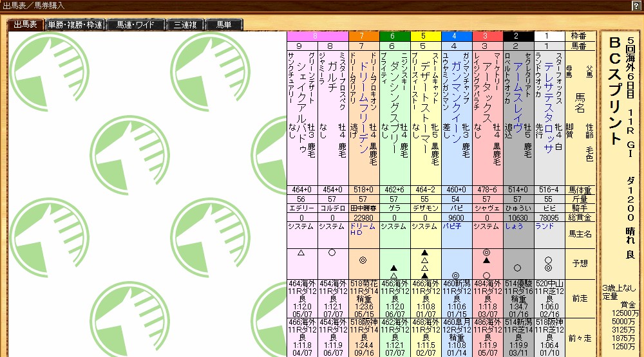This screenshot has width=644, height=357.
Task: Click horse name アータックス
Action: (x=487, y=93)
